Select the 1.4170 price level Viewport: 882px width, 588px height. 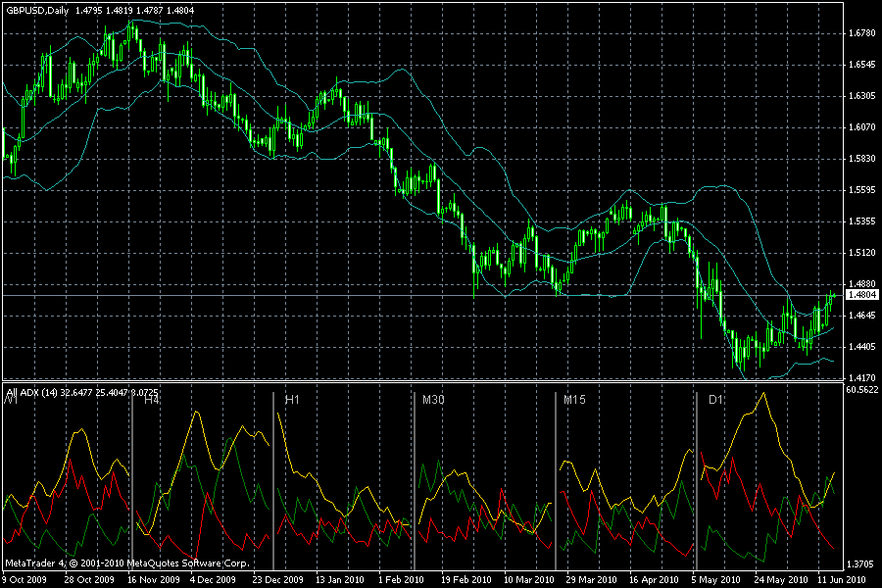(x=862, y=378)
